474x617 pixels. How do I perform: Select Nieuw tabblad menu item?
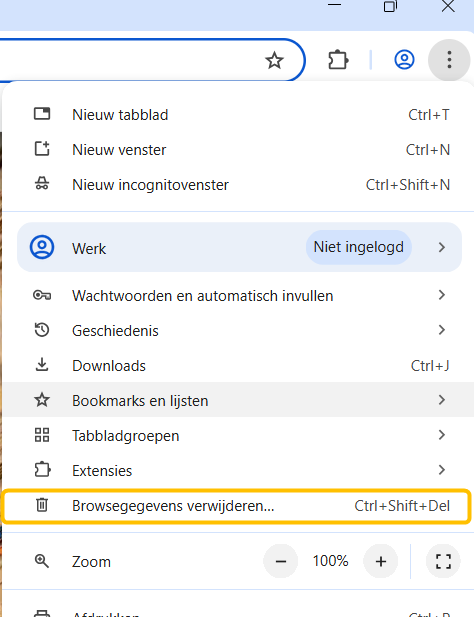pos(238,115)
